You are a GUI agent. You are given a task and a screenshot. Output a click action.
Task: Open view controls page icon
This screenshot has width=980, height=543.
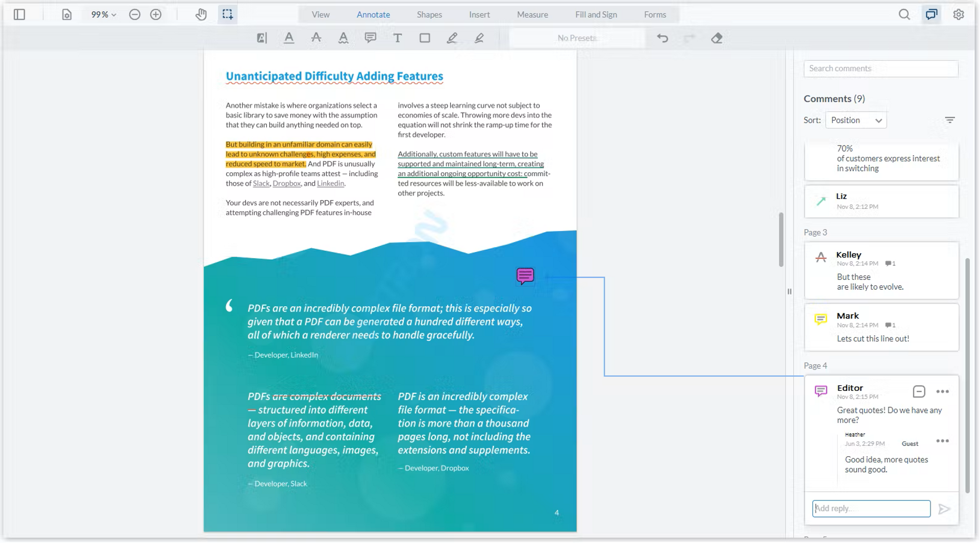pyautogui.click(x=67, y=14)
